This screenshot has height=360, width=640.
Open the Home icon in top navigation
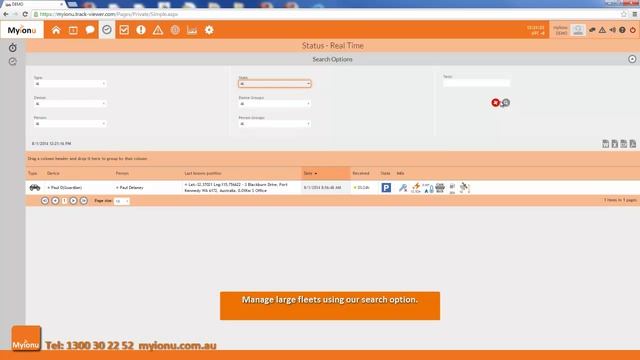click(56, 30)
